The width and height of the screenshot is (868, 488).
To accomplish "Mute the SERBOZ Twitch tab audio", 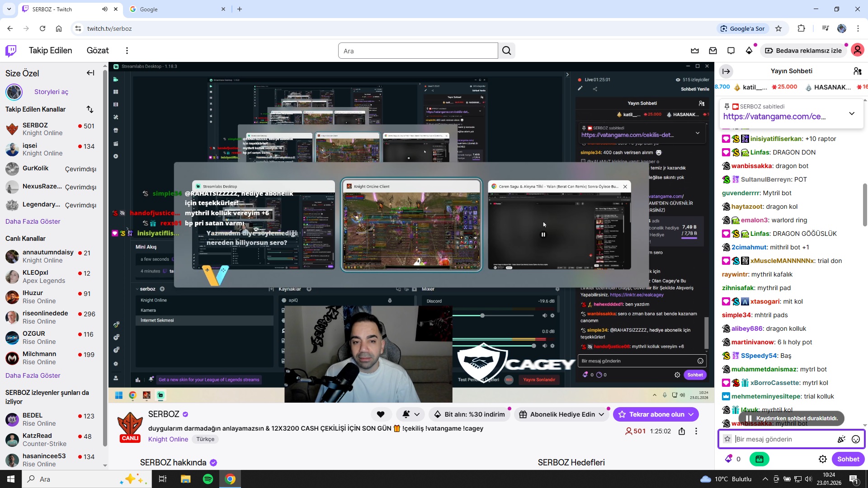I will point(105,9).
